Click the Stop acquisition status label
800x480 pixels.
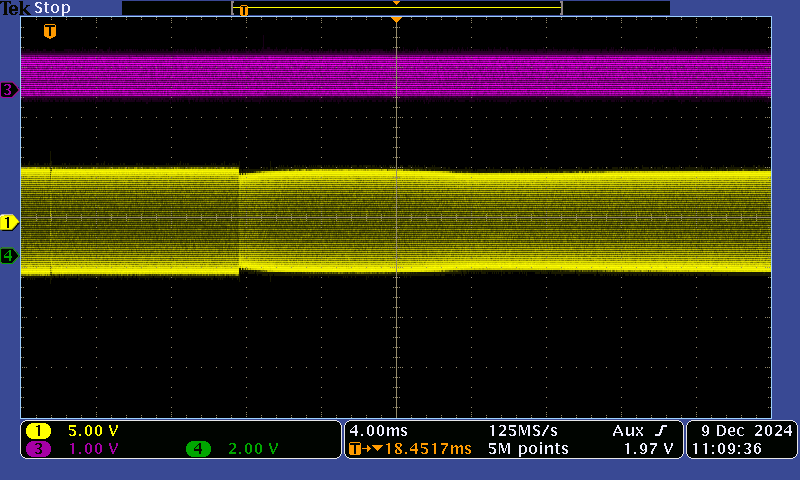pos(52,8)
